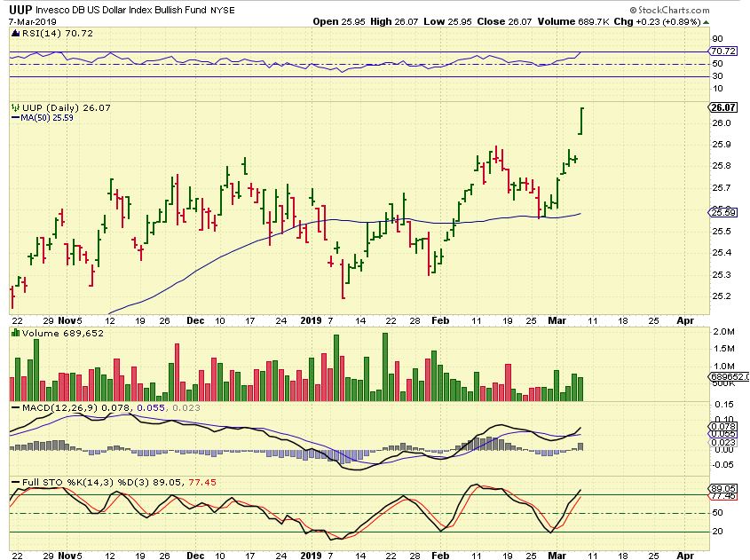The height and width of the screenshot is (560, 750).
Task: Click the MA(50) 25.59 legend text
Action: 47,118
